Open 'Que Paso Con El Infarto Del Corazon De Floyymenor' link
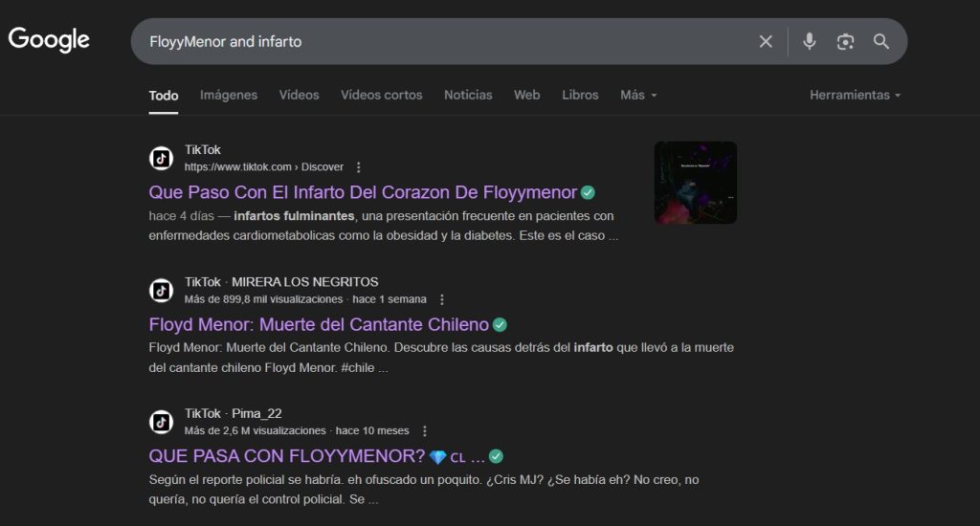The width and height of the screenshot is (980, 526). pyautogui.click(x=363, y=192)
